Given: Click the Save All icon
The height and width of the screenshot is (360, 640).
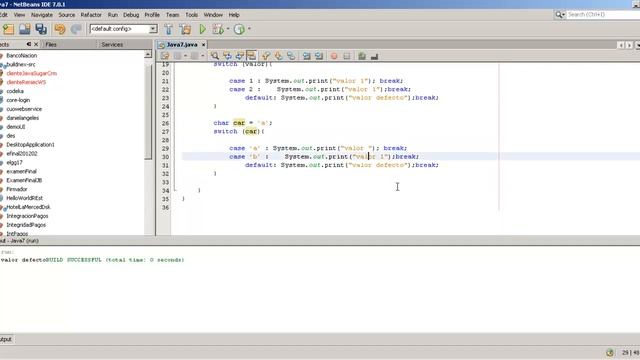Looking at the screenshot, I should tap(41, 29).
